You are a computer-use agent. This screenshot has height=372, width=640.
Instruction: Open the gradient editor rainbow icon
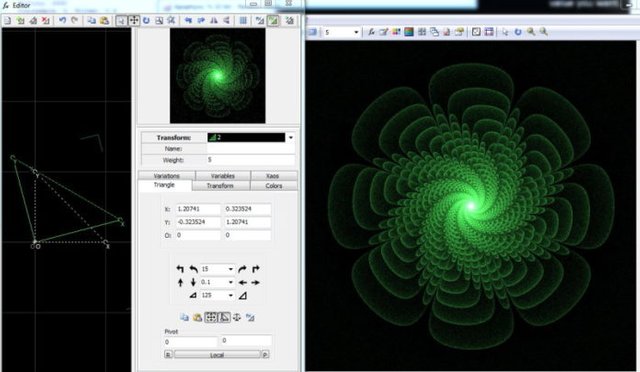(409, 32)
